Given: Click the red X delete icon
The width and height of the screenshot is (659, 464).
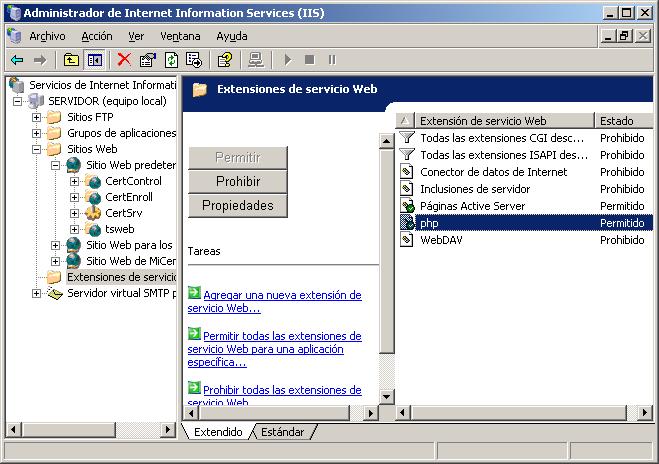Looking at the screenshot, I should [124, 60].
